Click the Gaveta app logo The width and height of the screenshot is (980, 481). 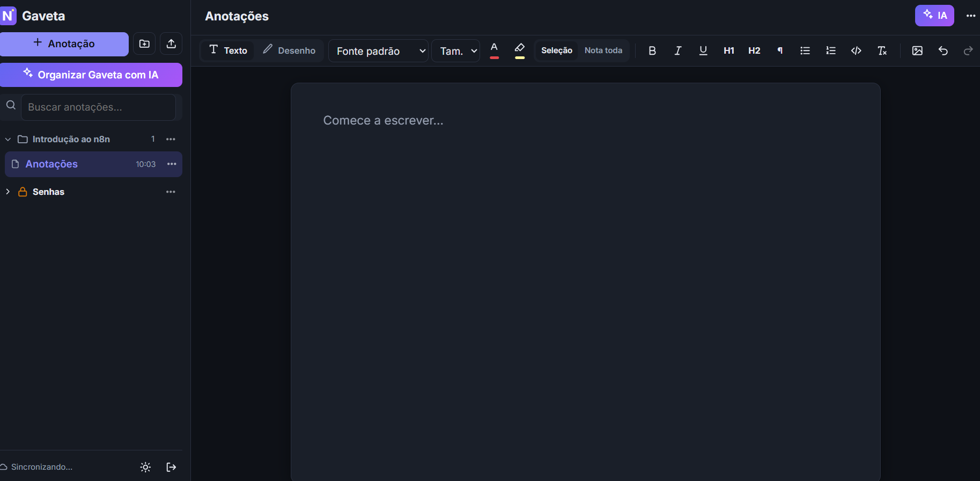(9, 16)
